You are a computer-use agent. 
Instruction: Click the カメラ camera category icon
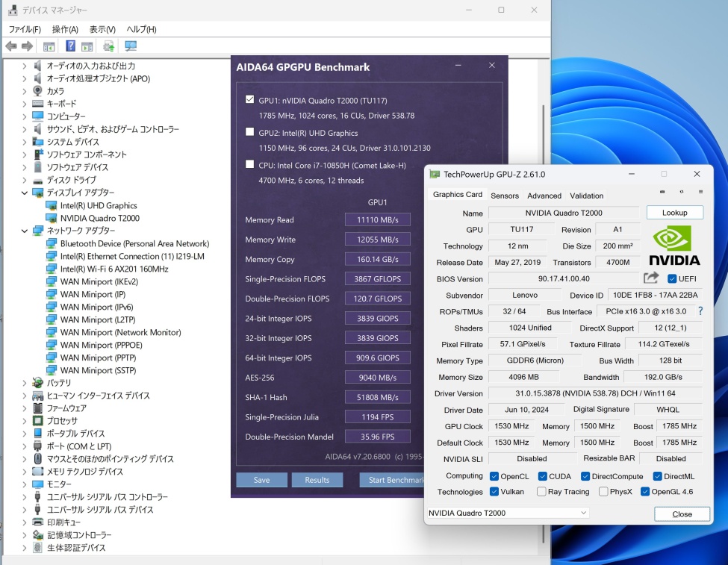[37, 91]
